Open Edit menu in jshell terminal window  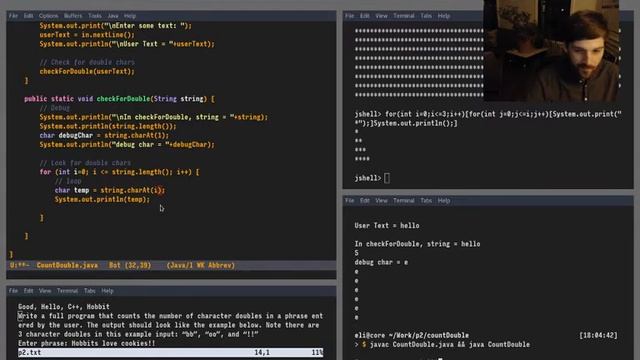364,16
